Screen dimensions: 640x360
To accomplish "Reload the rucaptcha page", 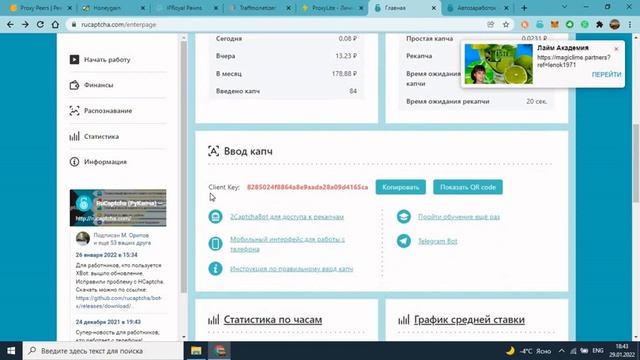I will point(40,24).
